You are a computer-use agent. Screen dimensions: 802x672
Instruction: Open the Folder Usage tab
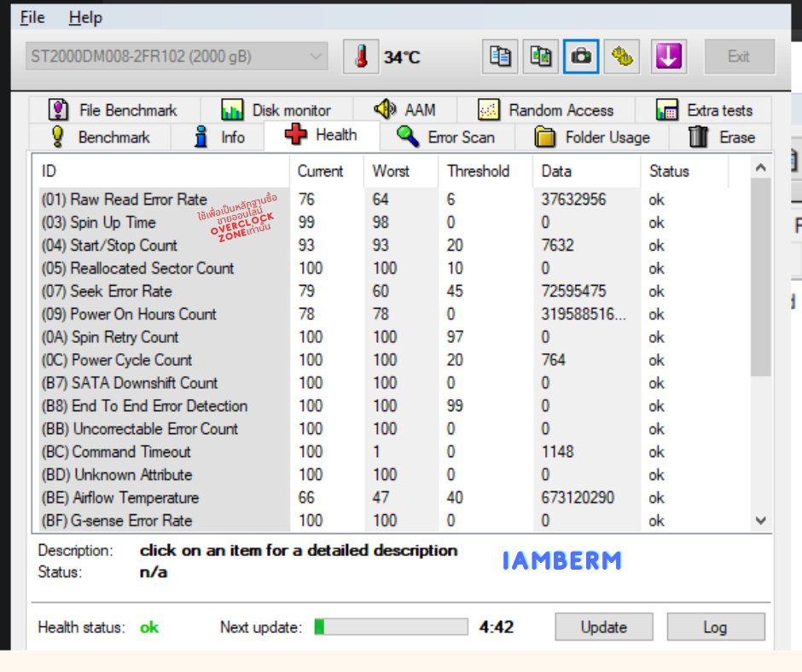[x=592, y=137]
